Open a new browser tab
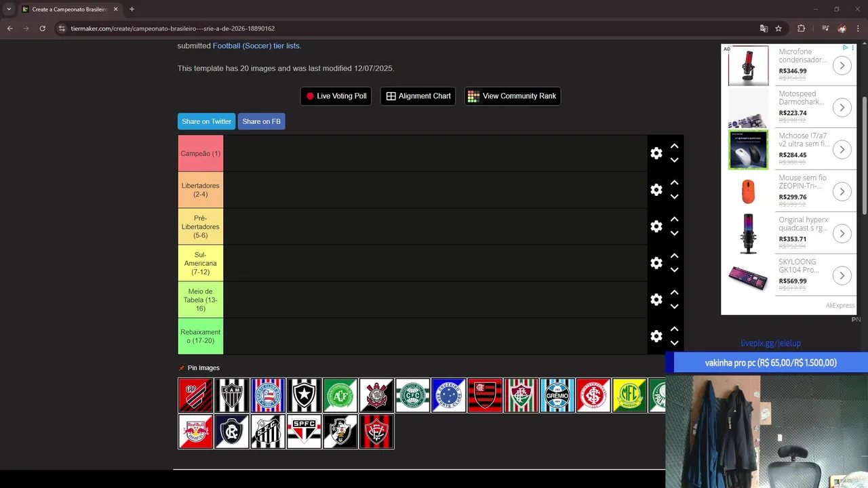Image resolution: width=868 pixels, height=488 pixels. coord(132,9)
